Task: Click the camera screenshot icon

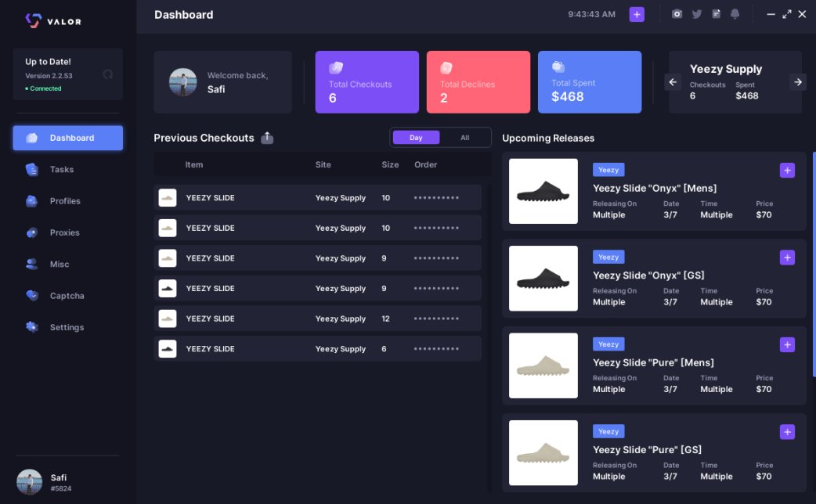Action: (x=677, y=14)
